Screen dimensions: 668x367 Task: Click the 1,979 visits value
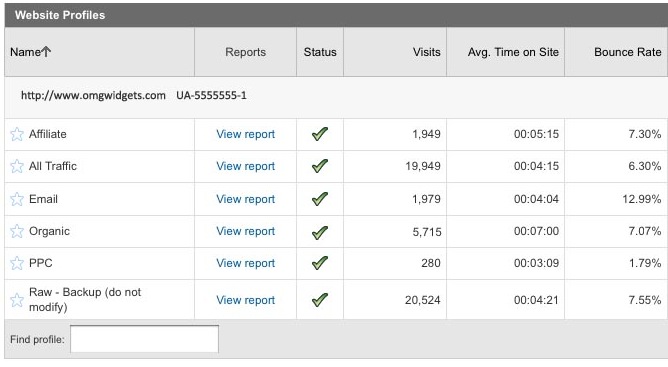(426, 199)
